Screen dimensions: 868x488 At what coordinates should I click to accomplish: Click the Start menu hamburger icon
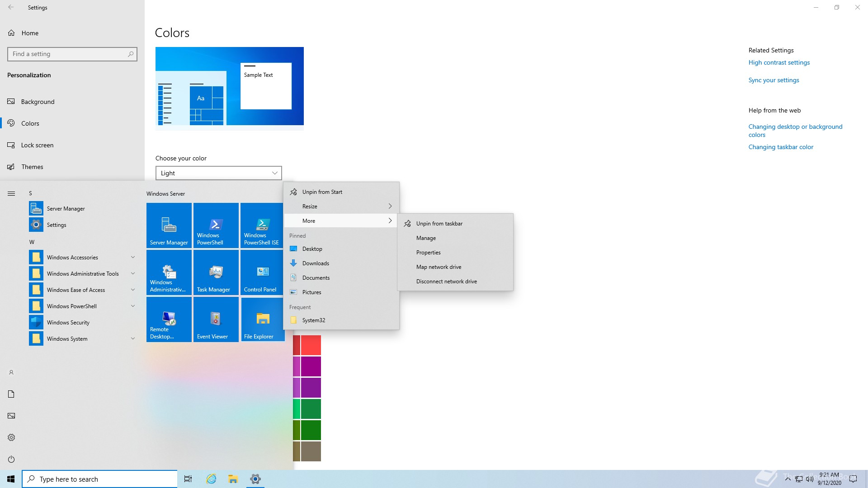tap(11, 193)
